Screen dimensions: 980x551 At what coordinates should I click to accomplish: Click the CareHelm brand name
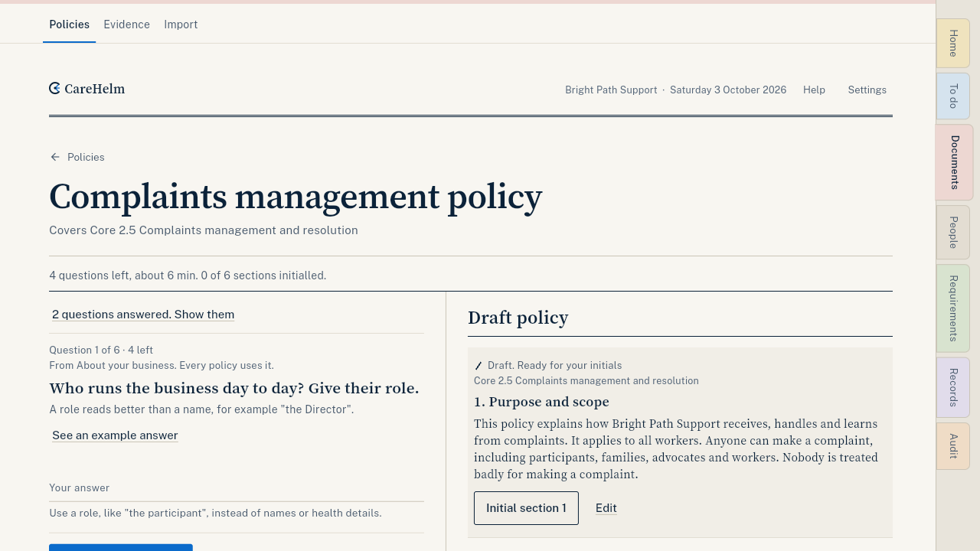[95, 89]
